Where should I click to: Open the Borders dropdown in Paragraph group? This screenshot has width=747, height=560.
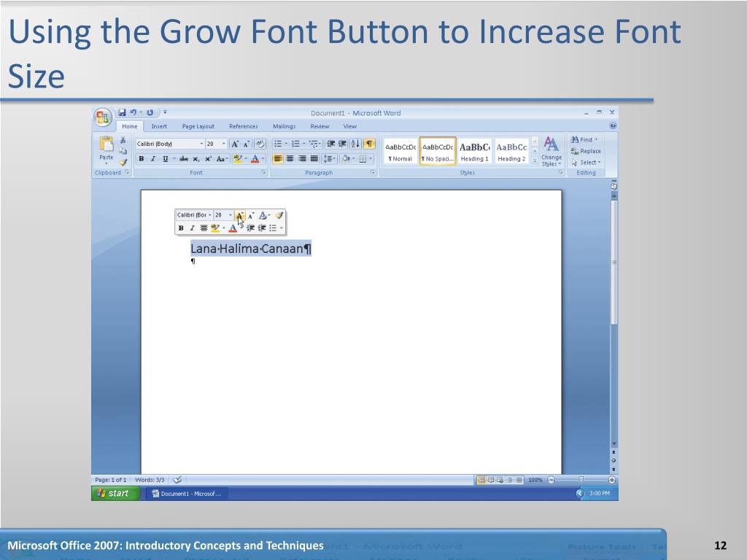coord(370,158)
